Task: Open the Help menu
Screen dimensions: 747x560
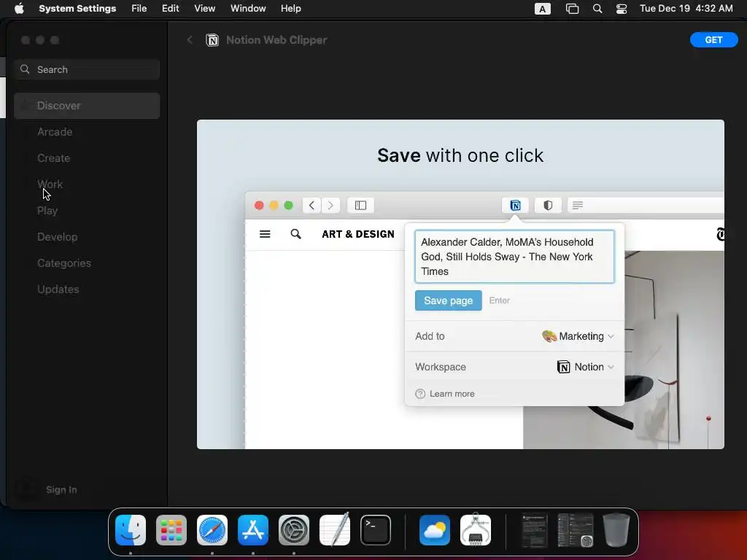Action: pyautogui.click(x=290, y=9)
